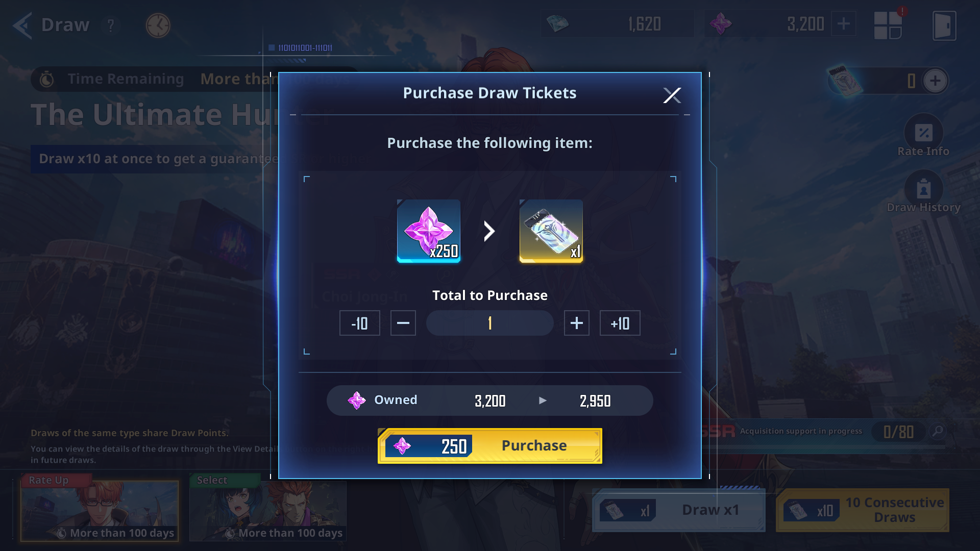Image resolution: width=980 pixels, height=551 pixels.
Task: Open the clock history icon
Action: pyautogui.click(x=158, y=25)
